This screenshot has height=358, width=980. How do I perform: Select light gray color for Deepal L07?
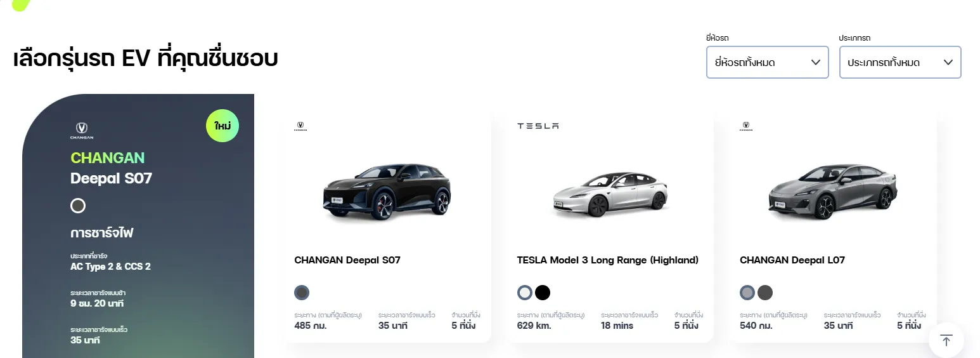point(747,293)
